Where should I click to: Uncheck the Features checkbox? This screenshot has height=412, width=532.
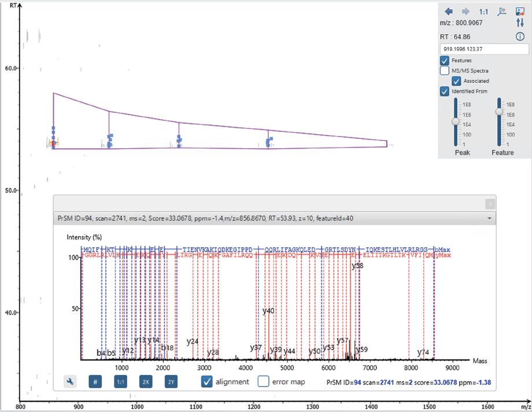(x=445, y=61)
